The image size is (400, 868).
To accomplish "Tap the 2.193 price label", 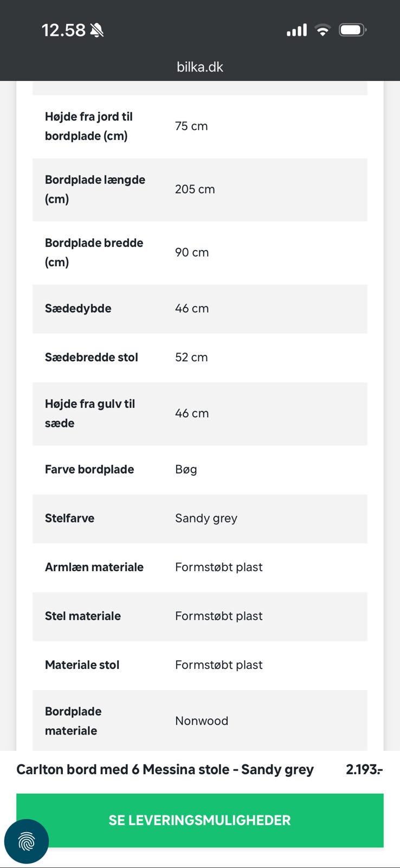I will (x=364, y=769).
